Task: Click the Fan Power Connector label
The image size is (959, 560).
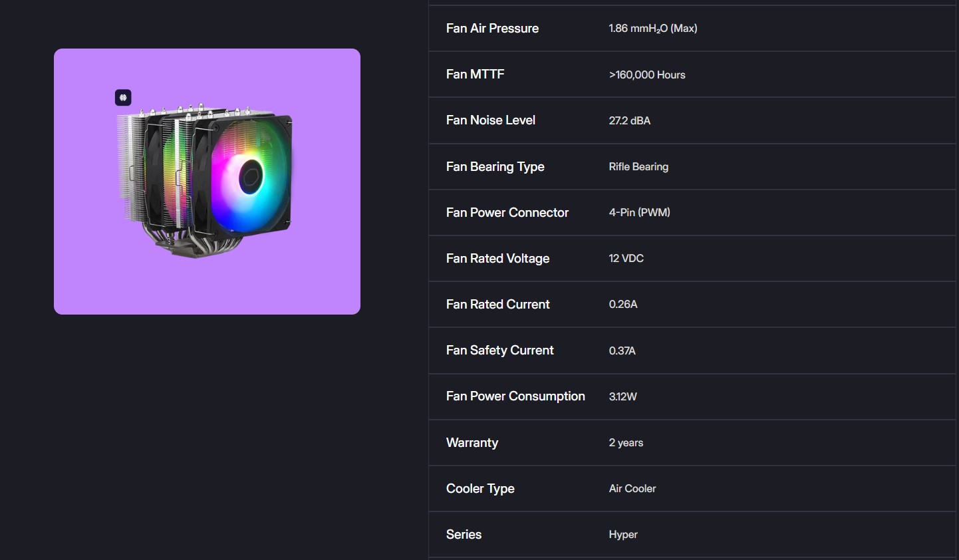Action: [x=507, y=213]
